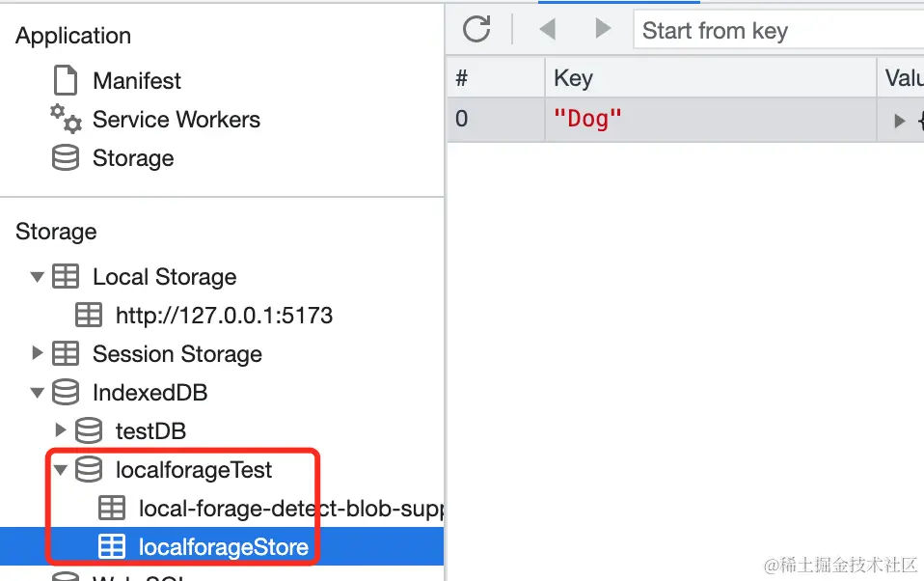The image size is (924, 581).
Task: Click the testDB database icon
Action: [x=89, y=430]
